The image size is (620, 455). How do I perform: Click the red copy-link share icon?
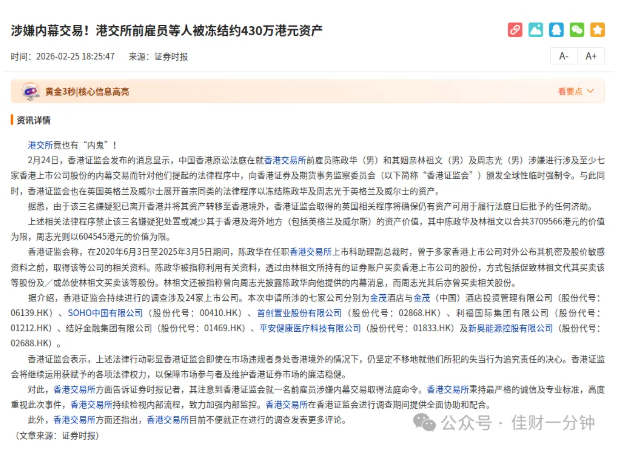tap(515, 30)
